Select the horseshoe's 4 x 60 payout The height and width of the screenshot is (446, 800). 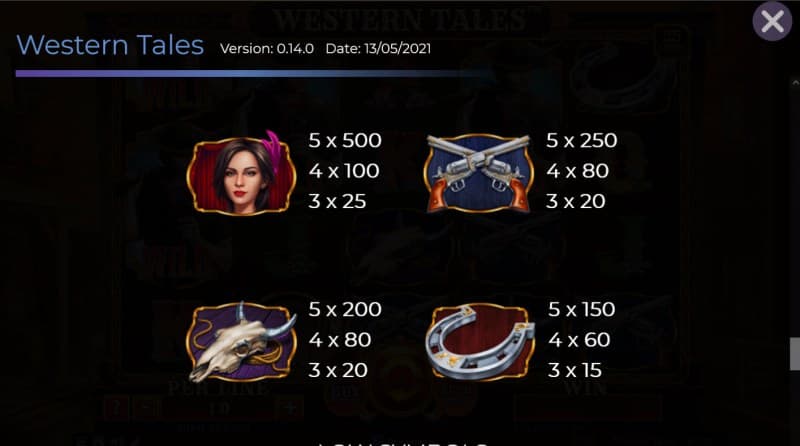click(579, 340)
